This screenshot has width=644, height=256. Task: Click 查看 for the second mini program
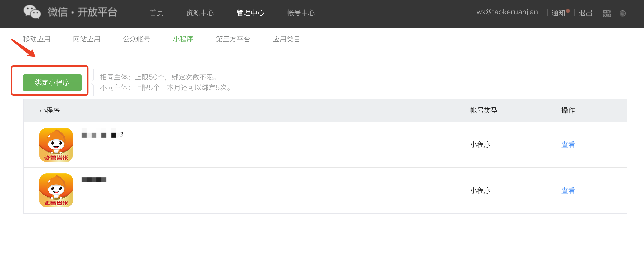click(x=568, y=190)
